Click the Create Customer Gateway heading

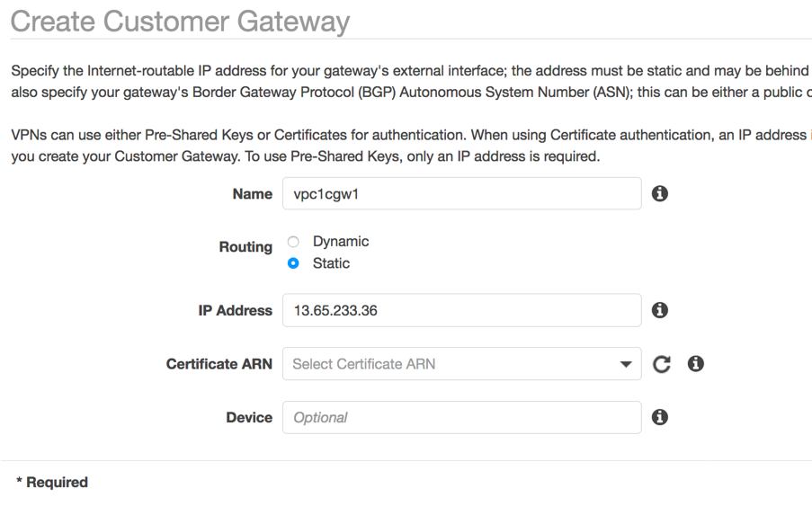pyautogui.click(x=180, y=22)
